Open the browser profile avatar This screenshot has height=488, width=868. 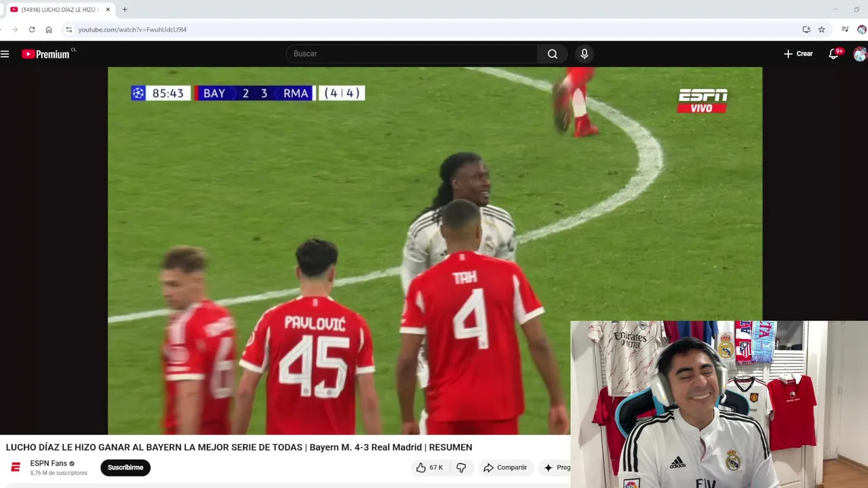click(862, 29)
